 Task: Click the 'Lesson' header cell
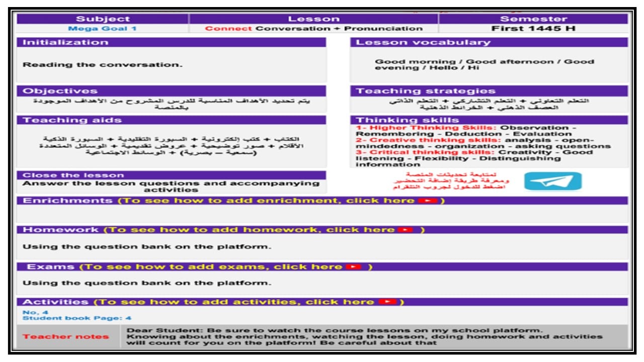(x=313, y=19)
